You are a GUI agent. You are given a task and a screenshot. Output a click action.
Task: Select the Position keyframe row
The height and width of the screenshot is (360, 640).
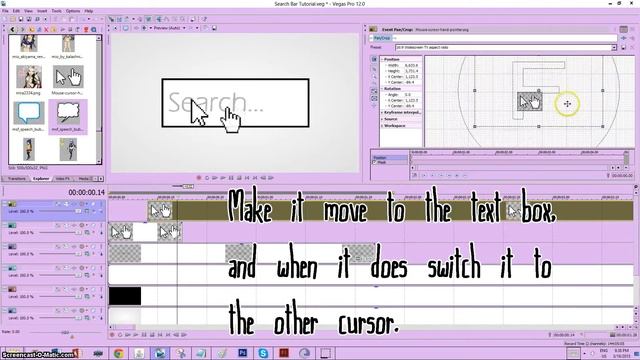(x=389, y=158)
